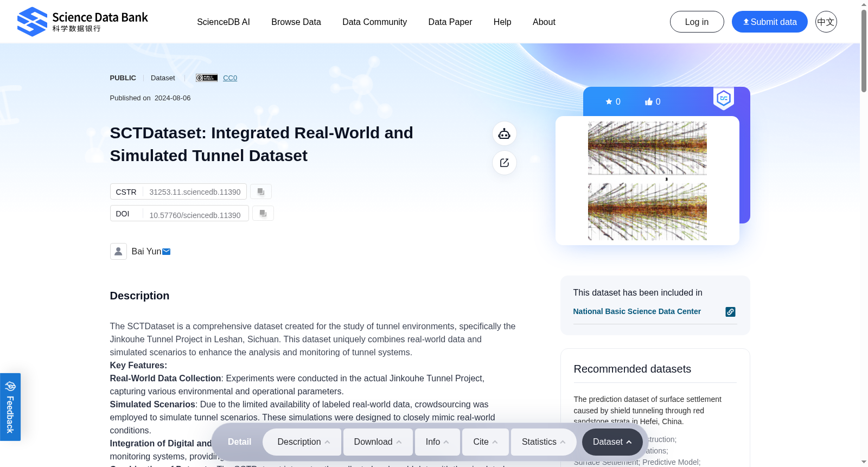Open the About menu
This screenshot has height=467, width=868.
point(544,22)
